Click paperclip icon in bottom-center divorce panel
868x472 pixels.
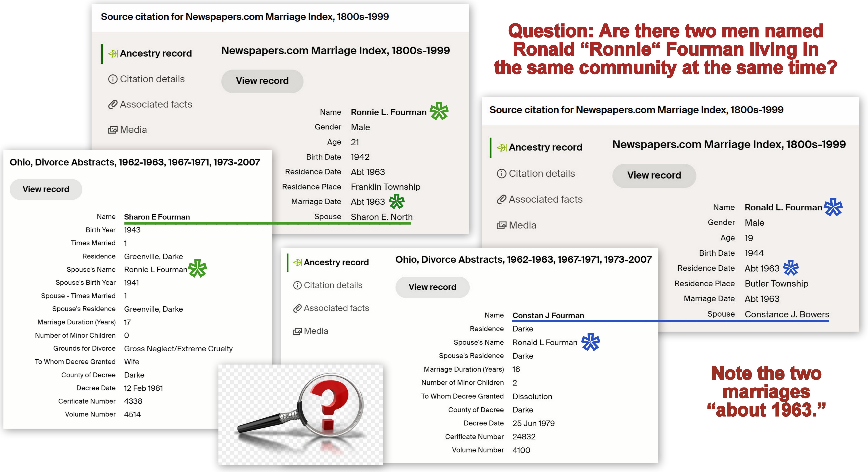click(x=297, y=308)
